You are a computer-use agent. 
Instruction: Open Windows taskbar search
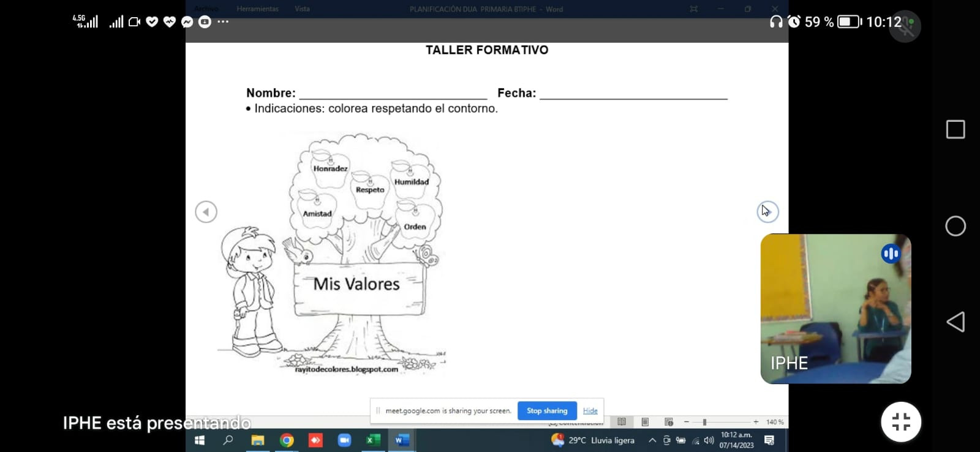[x=228, y=440]
